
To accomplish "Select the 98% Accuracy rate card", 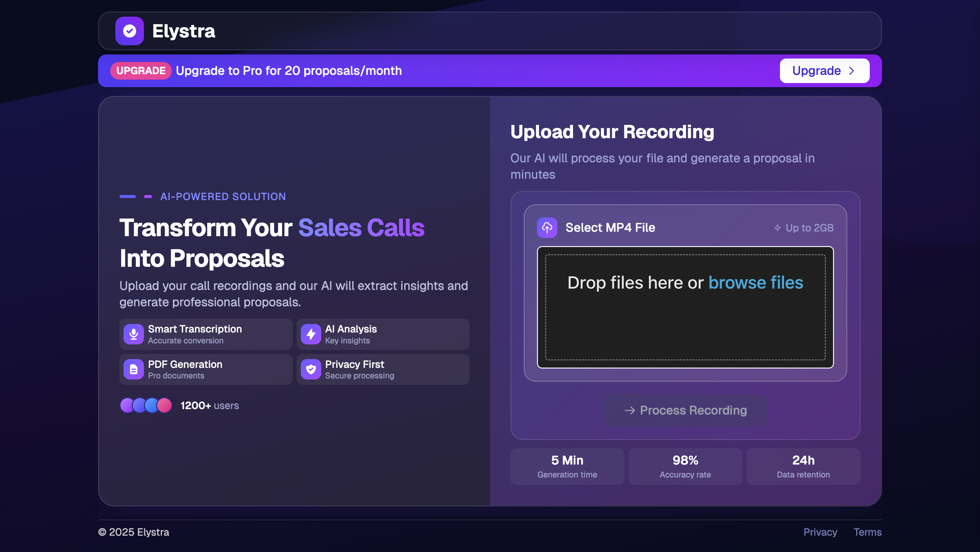I will [x=685, y=466].
